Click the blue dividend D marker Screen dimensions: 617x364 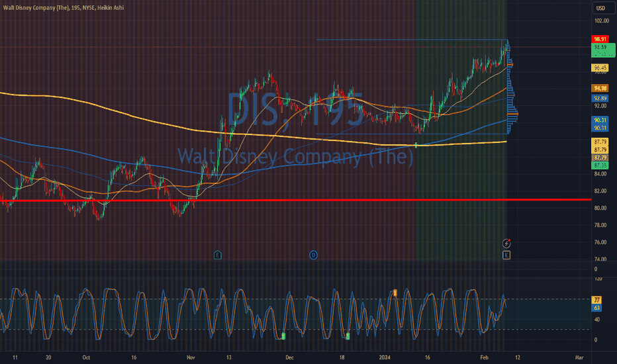coord(313,255)
